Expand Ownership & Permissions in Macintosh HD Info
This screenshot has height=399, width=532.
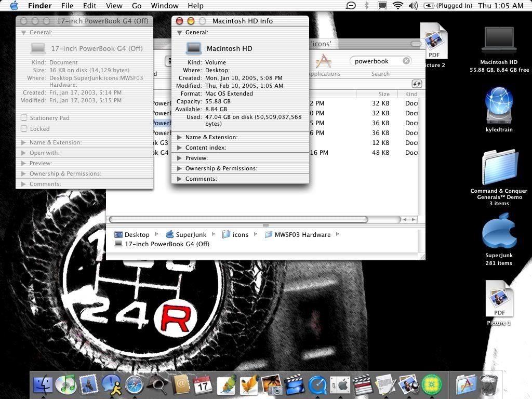click(x=179, y=168)
